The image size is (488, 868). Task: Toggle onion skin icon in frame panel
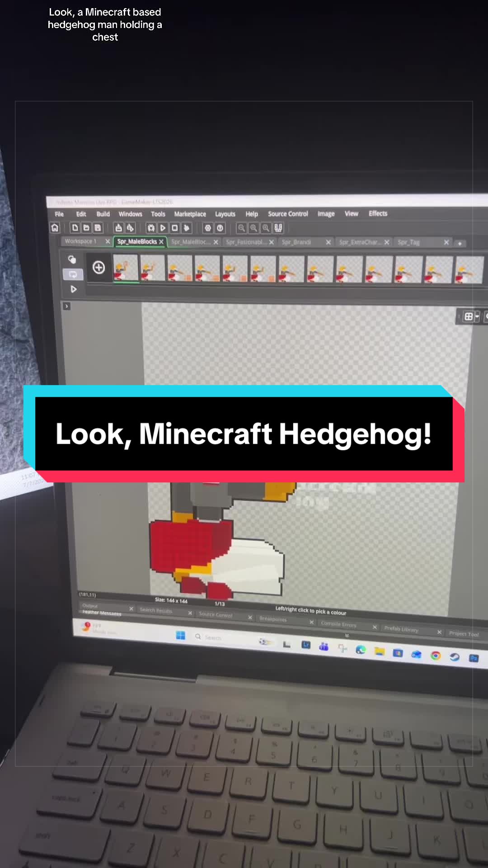(x=72, y=259)
